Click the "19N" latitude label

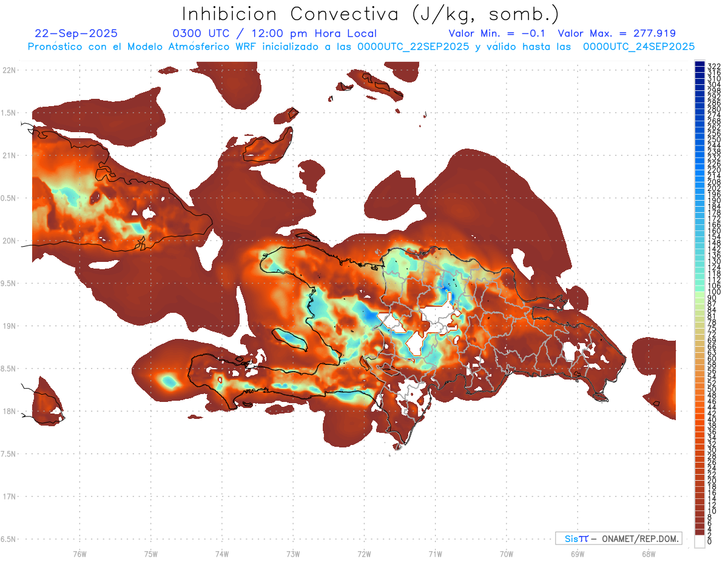click(x=9, y=326)
